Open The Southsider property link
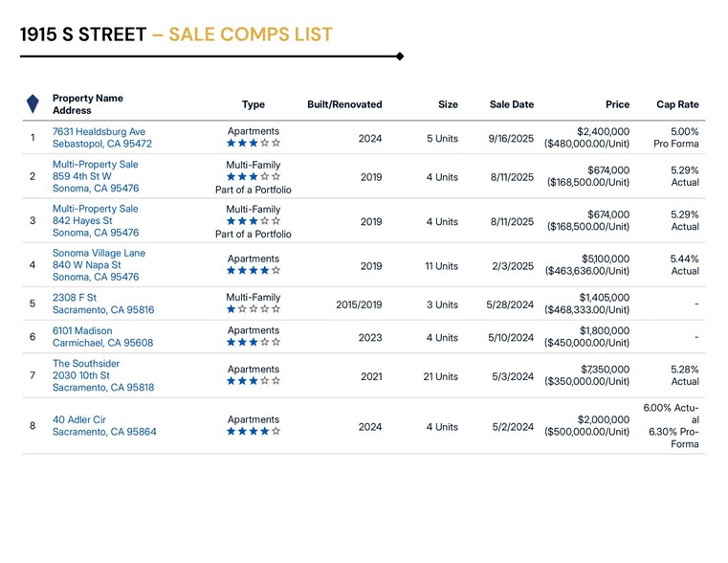 89,364
